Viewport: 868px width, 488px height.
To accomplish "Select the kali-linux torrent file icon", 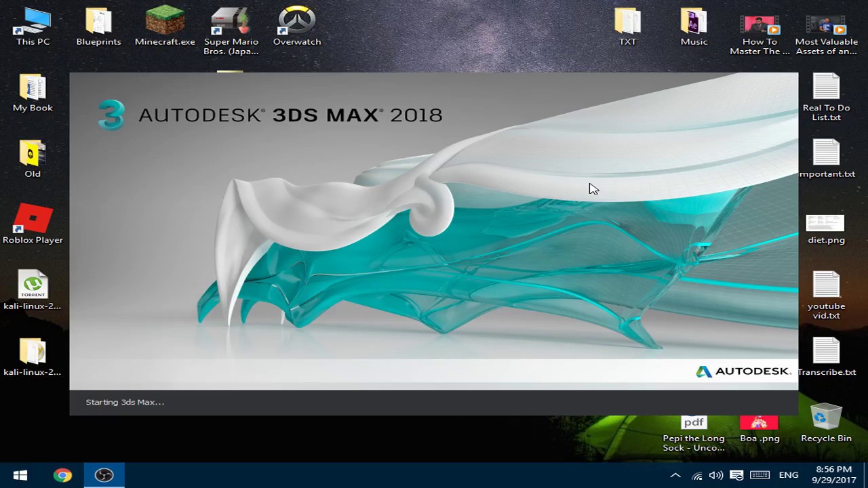I will (33, 291).
